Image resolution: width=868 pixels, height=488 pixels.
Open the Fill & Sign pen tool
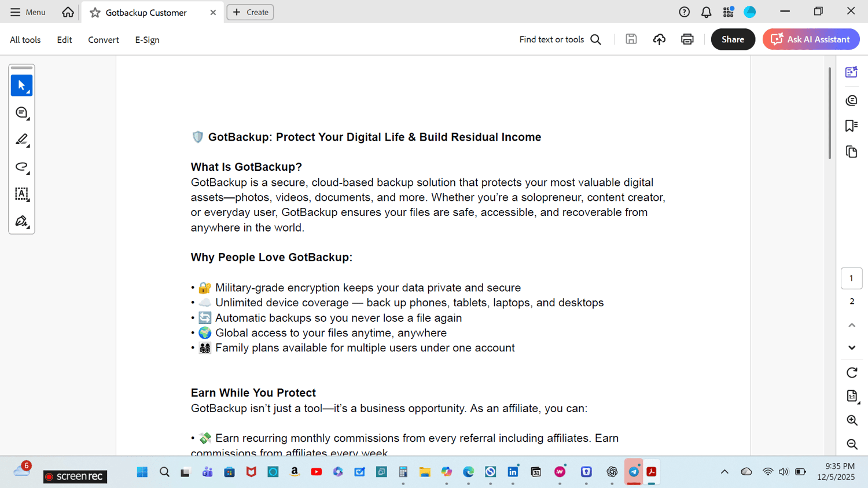(x=21, y=221)
